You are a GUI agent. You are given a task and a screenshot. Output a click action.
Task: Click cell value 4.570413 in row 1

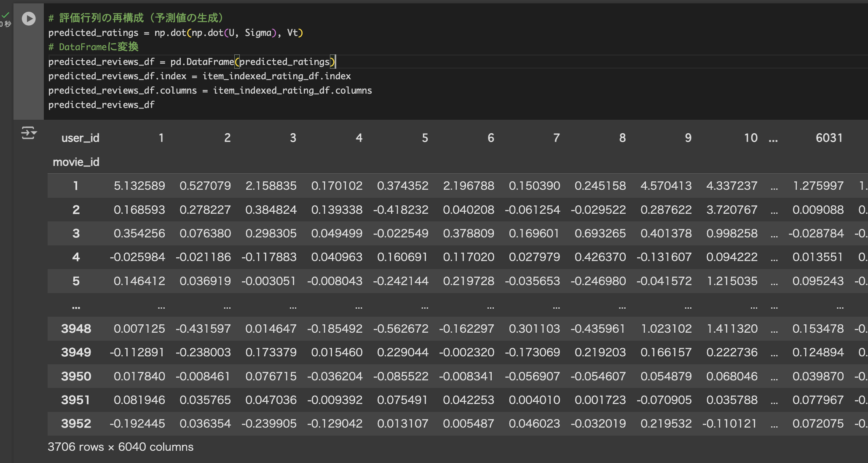click(x=666, y=186)
